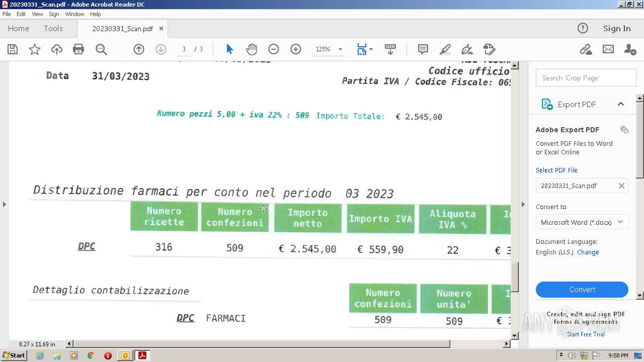This screenshot has width=644, height=362.
Task: Zoom out with the minus button
Action: (274, 49)
